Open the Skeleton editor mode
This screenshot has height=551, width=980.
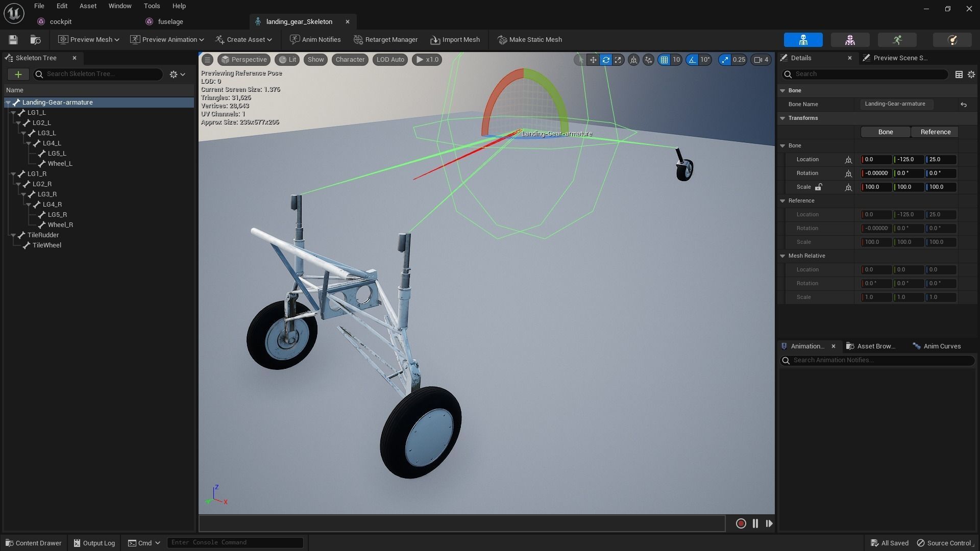tap(803, 40)
